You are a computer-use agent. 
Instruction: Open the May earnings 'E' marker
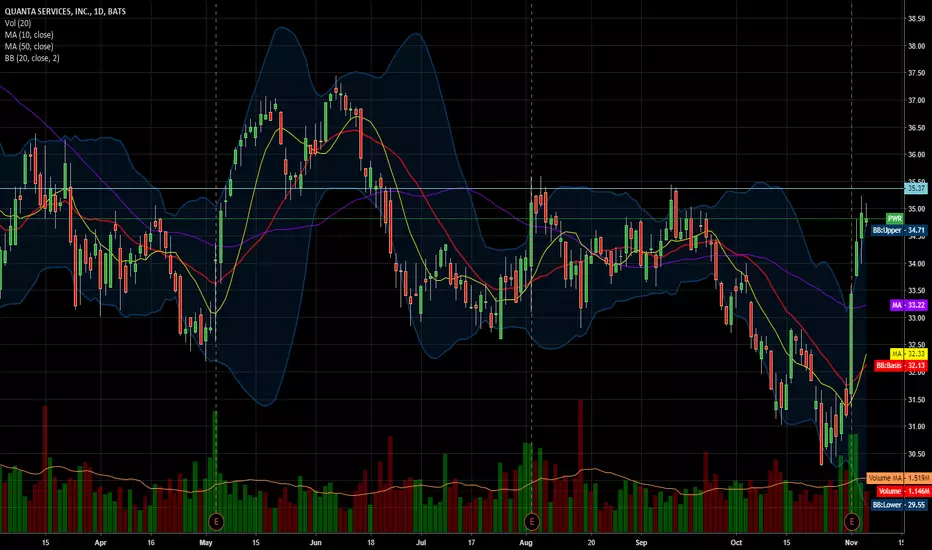[216, 522]
